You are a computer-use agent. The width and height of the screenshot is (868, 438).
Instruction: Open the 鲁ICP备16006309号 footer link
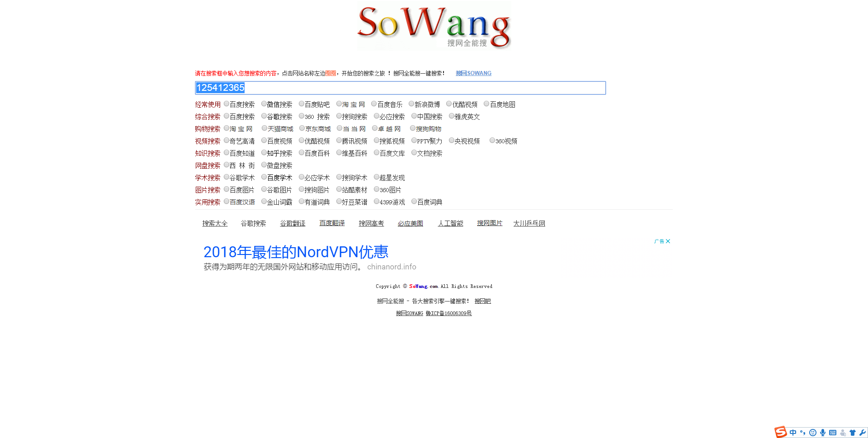point(448,313)
